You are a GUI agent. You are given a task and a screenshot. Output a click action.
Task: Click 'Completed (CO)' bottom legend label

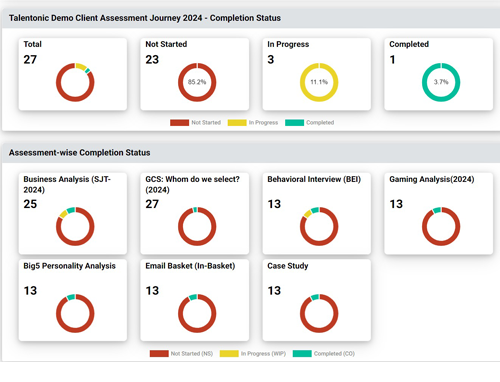[334, 354]
